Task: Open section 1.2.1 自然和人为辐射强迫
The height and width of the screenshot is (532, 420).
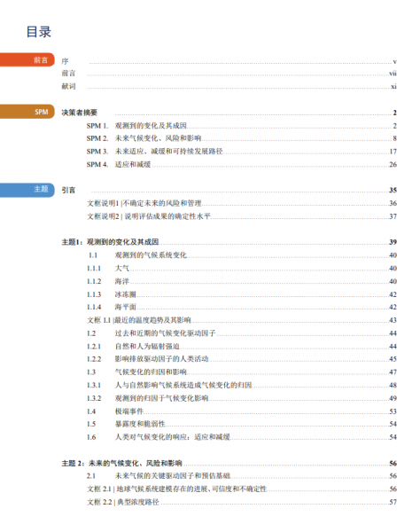Action: [x=241, y=346]
